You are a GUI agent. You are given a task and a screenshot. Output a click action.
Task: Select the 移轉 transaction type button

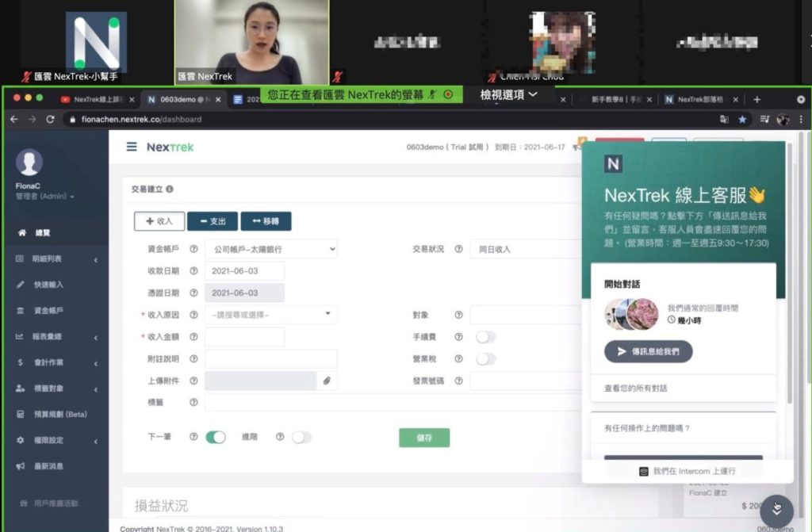coord(266,221)
